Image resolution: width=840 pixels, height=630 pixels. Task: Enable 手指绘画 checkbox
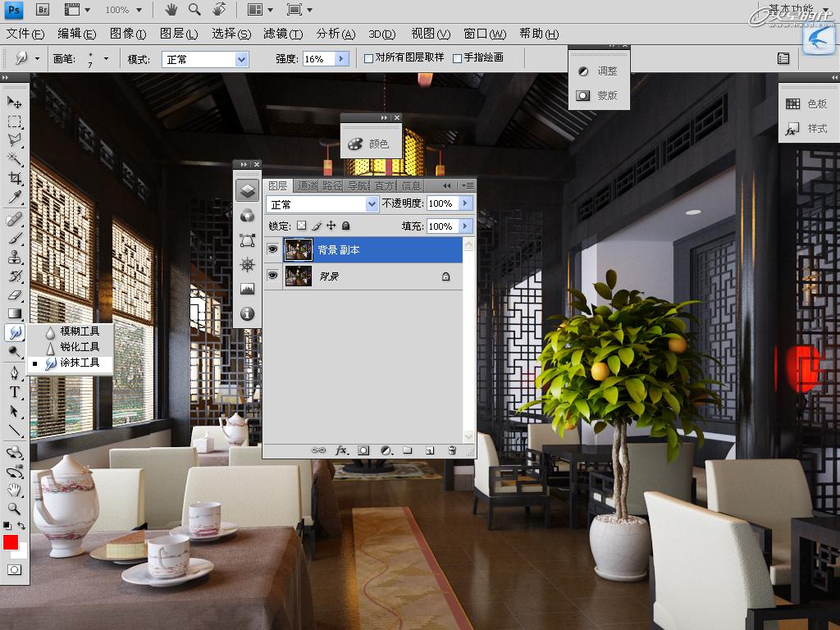pyautogui.click(x=457, y=58)
